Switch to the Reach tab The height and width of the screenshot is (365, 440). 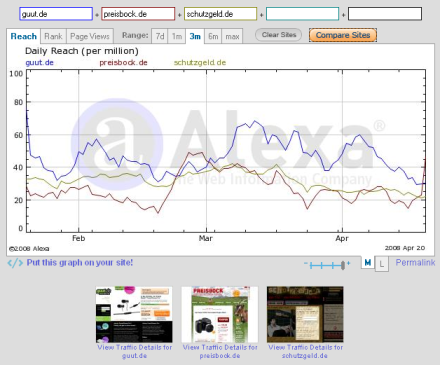pos(23,36)
